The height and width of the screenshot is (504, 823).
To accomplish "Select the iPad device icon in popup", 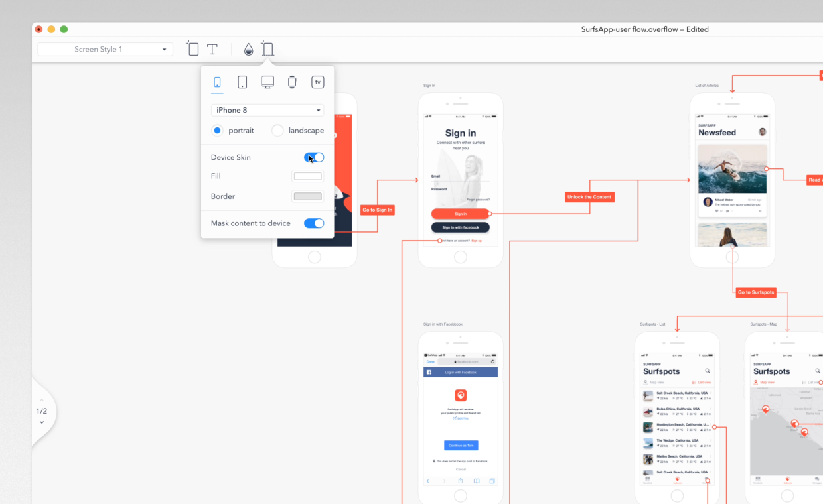I will pyautogui.click(x=242, y=82).
